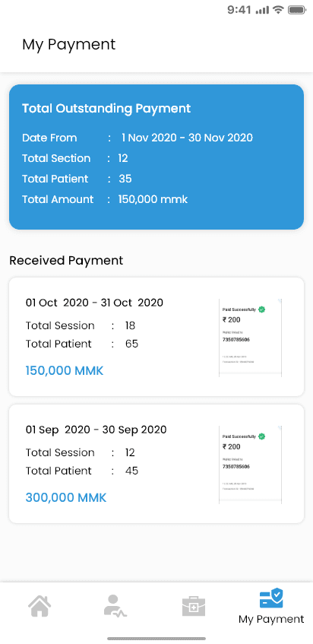The width and height of the screenshot is (313, 644).
Task: Select the My Payment tab label
Action: [x=271, y=619]
